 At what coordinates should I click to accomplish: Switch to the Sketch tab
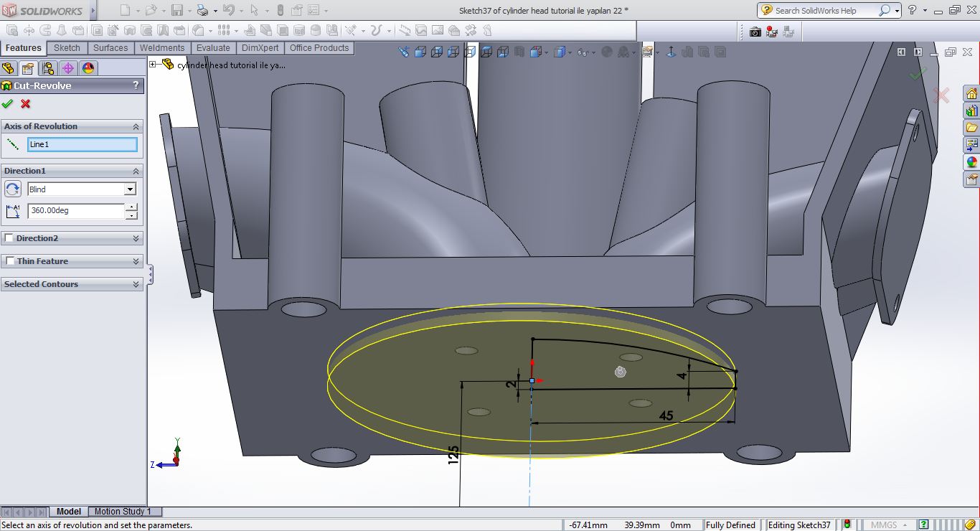pyautogui.click(x=67, y=48)
